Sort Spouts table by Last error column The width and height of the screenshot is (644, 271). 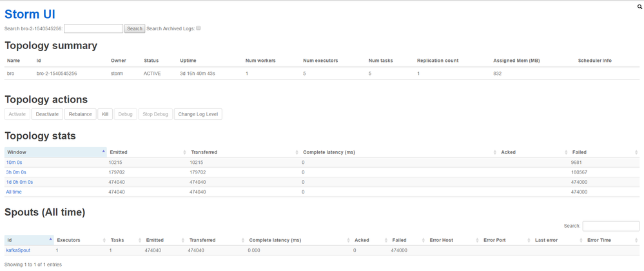pos(558,240)
